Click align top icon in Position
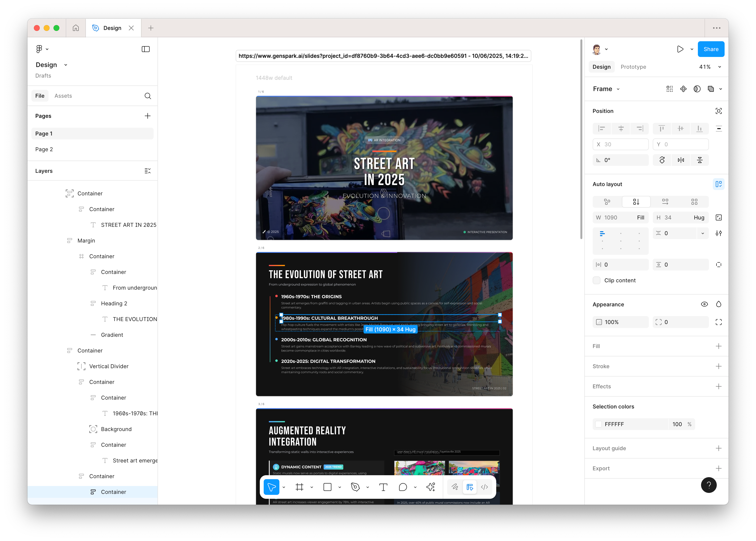 coord(662,129)
